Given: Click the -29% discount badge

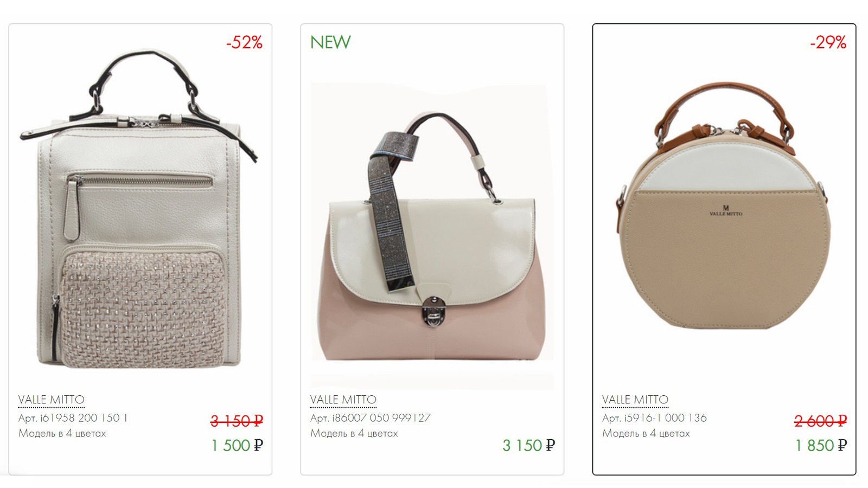Looking at the screenshot, I should [828, 42].
